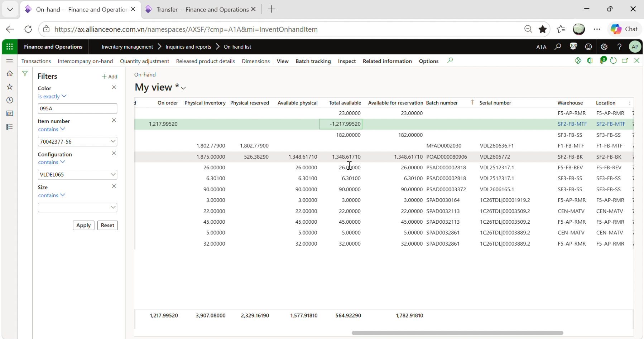Screen dimensions: 644x339
Task: Sort by Batch number column header
Action: point(442,103)
